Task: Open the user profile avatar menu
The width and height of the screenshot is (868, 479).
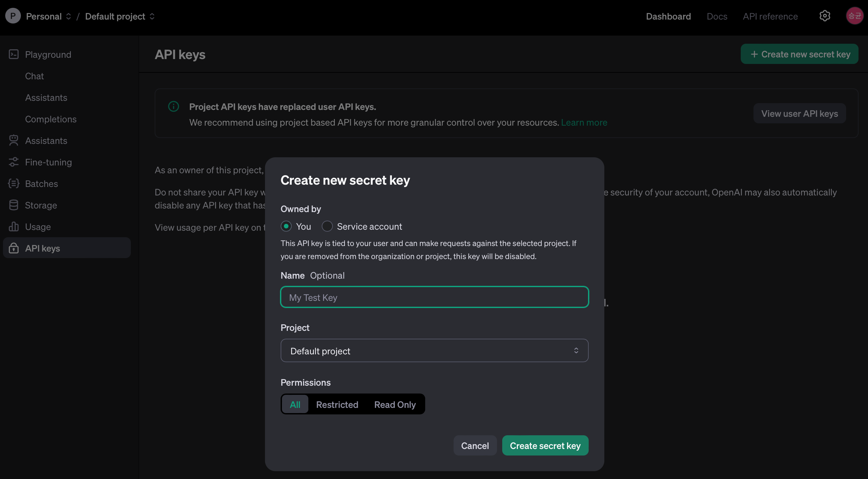Action: pyautogui.click(x=855, y=16)
